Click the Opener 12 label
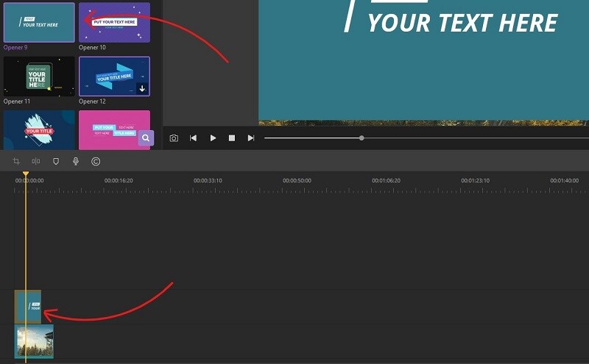The image size is (589, 364). (x=92, y=101)
